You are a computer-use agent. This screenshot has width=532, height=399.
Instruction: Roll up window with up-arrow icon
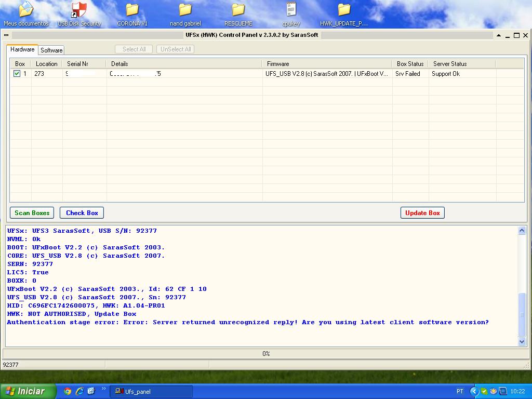point(499,35)
